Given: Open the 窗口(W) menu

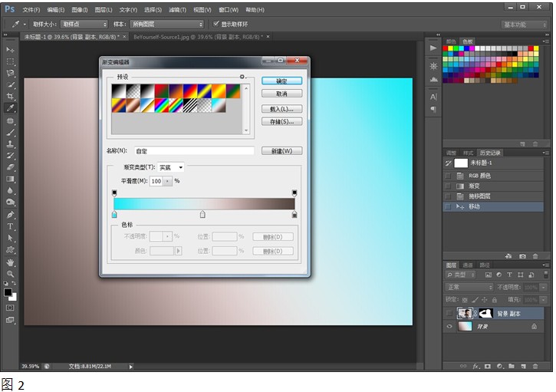Looking at the screenshot, I should click(229, 9).
